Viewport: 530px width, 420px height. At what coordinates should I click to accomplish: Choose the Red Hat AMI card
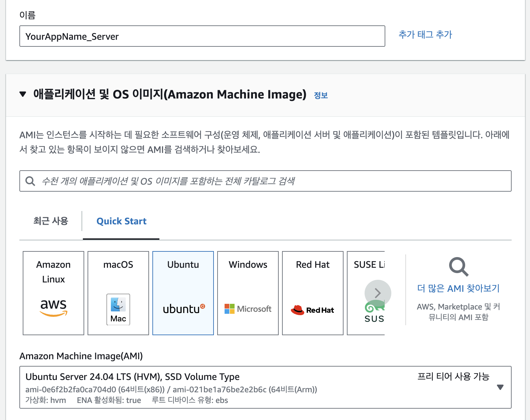pos(313,293)
